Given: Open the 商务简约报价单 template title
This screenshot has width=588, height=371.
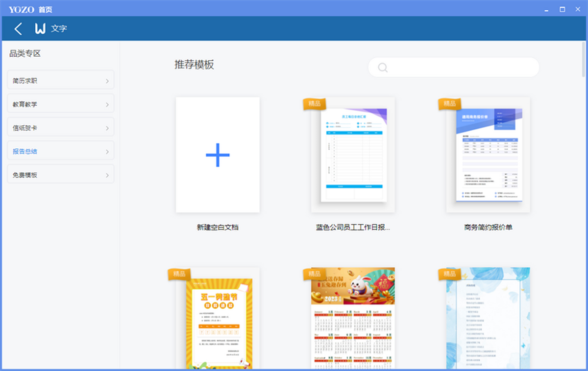Looking at the screenshot, I should click(x=488, y=227).
